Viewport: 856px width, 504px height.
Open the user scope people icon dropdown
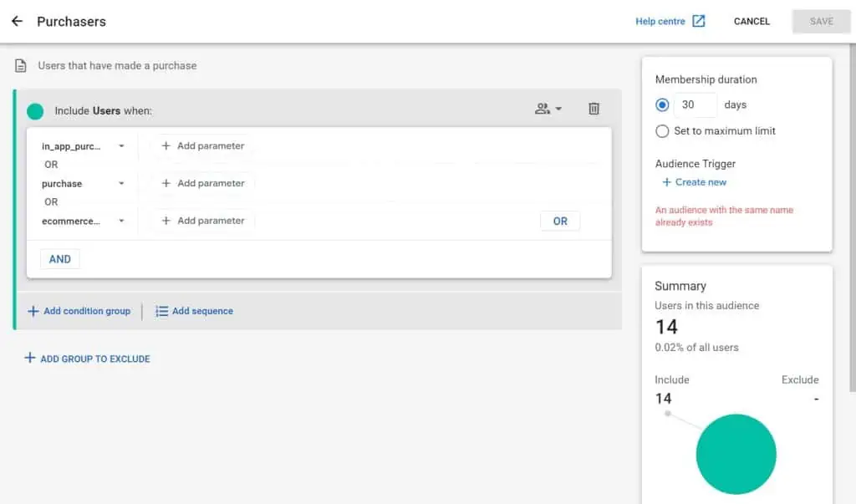548,109
